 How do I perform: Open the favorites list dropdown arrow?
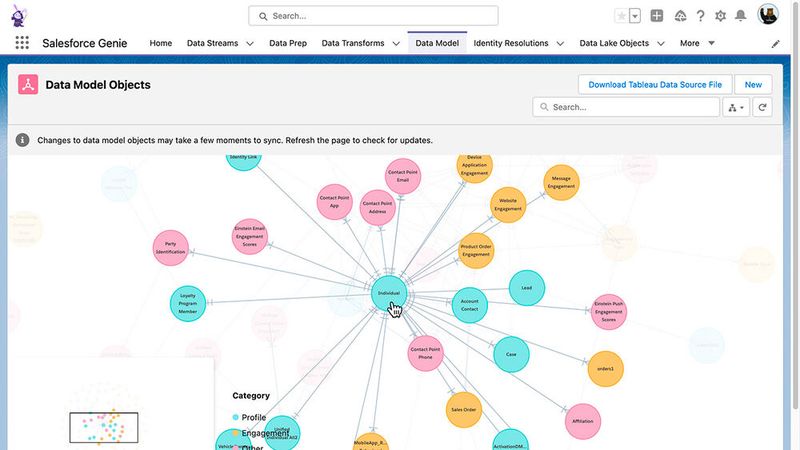pyautogui.click(x=635, y=16)
